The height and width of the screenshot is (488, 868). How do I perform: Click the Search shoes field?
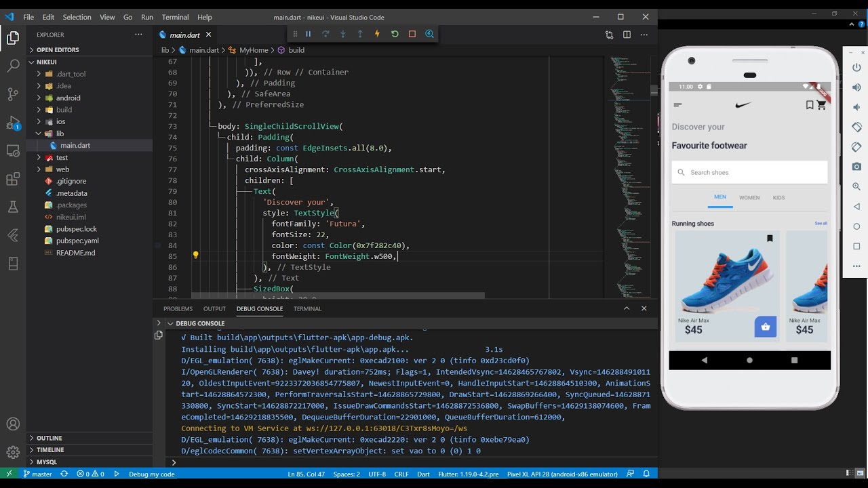click(749, 172)
